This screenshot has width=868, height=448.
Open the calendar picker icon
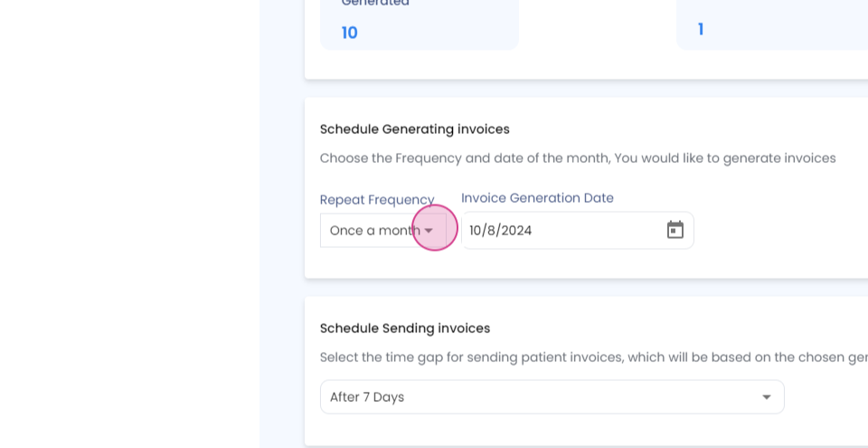[675, 230]
